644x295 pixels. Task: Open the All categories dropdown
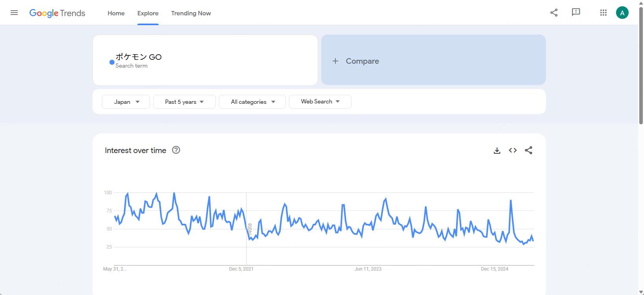pos(252,101)
